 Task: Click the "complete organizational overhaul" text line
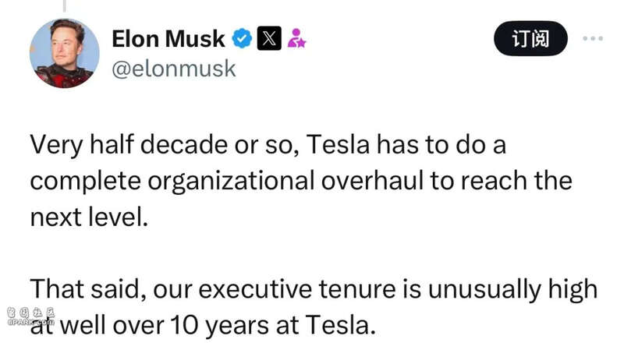point(301,181)
